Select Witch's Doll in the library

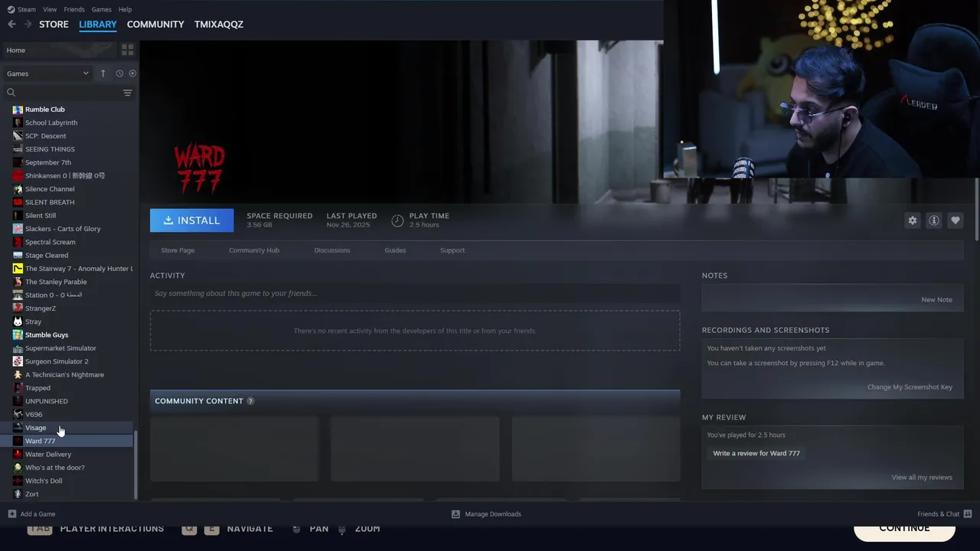click(44, 481)
